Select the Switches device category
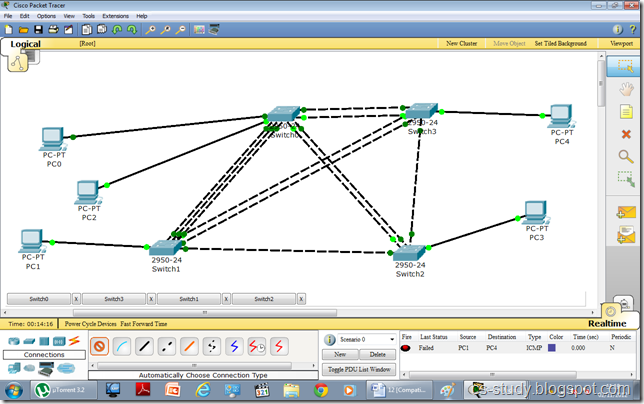This screenshot has height=404, width=644. (x=29, y=341)
